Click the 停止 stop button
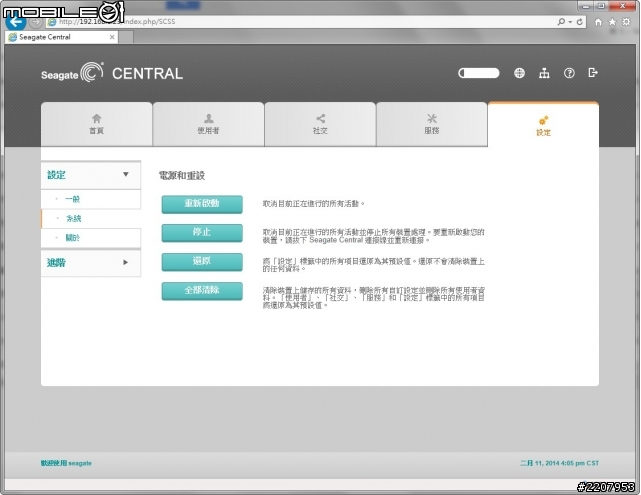Image resolution: width=641 pixels, height=495 pixels. (x=202, y=233)
